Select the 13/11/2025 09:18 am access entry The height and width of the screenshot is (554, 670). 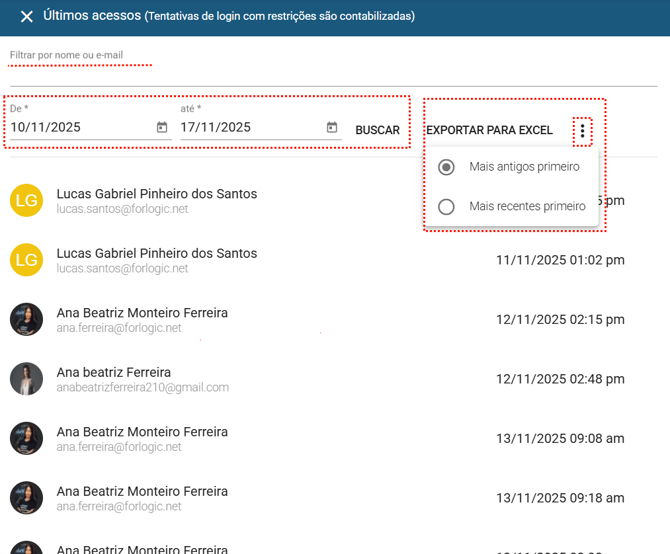click(x=560, y=498)
